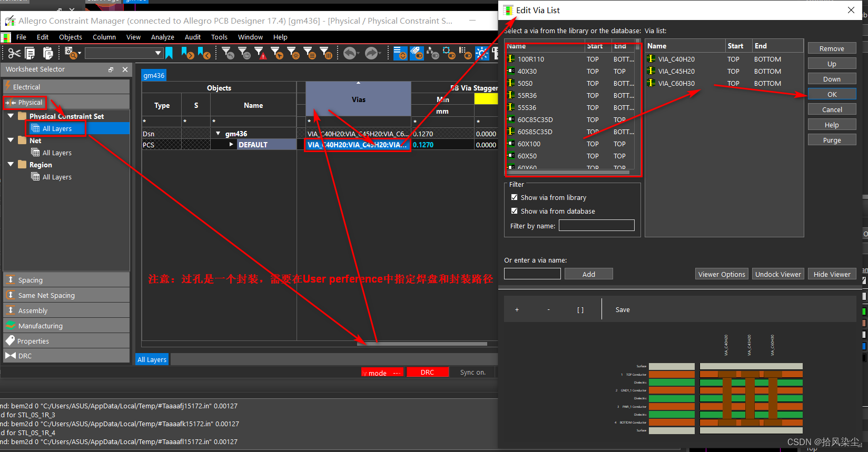Viewport: 868px width, 452px height.
Task: Open the Spacing worksheet section
Action: 66,280
